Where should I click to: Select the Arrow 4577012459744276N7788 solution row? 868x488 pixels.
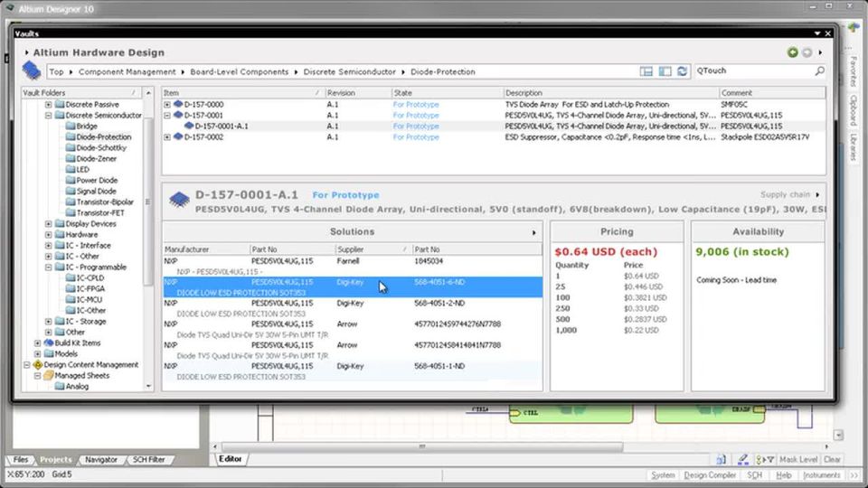[353, 329]
